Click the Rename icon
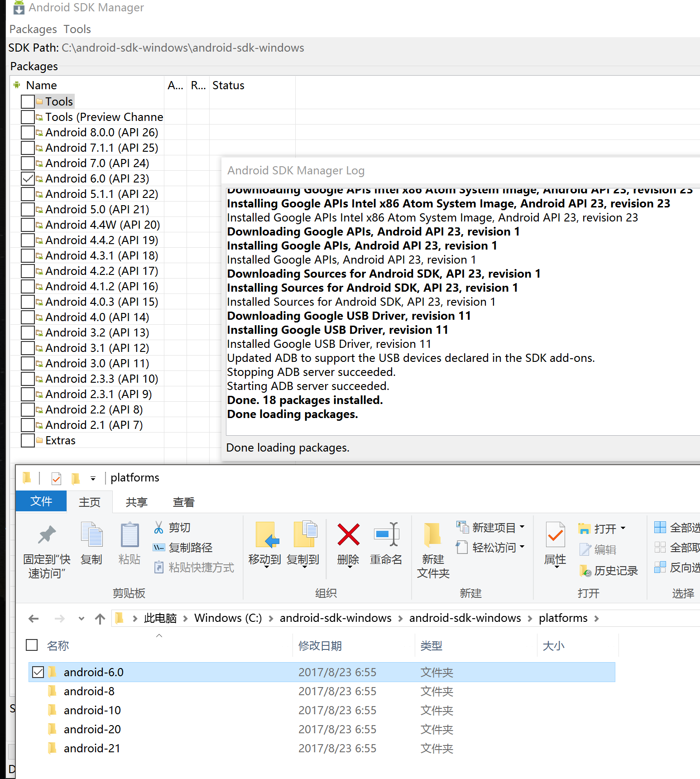 pyautogui.click(x=386, y=534)
